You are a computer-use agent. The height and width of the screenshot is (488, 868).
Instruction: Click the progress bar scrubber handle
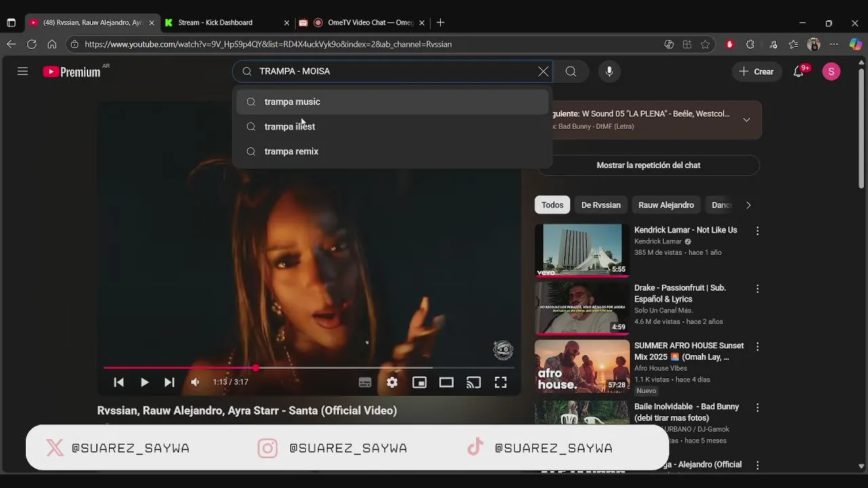pos(256,368)
